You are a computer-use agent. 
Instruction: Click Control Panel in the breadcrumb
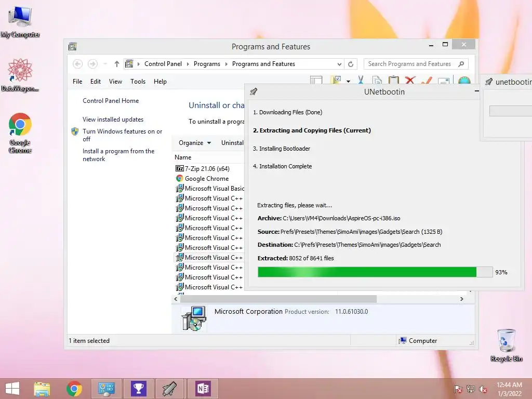[x=163, y=64]
